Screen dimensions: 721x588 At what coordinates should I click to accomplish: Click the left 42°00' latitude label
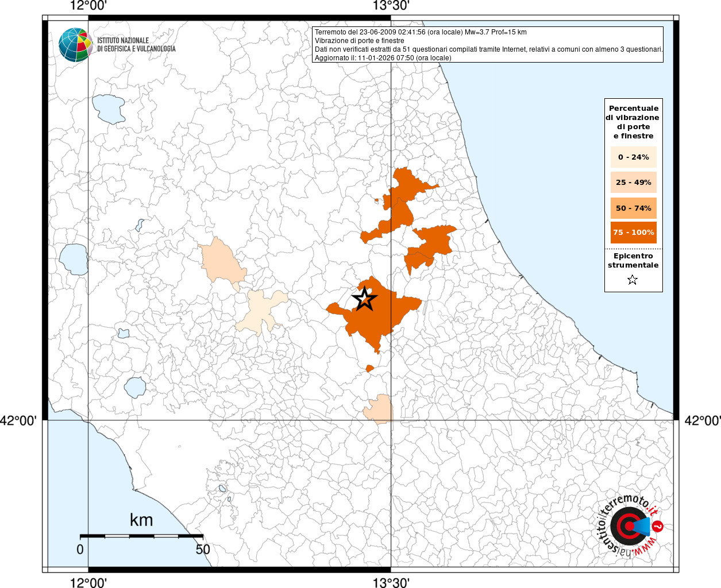pyautogui.click(x=18, y=421)
